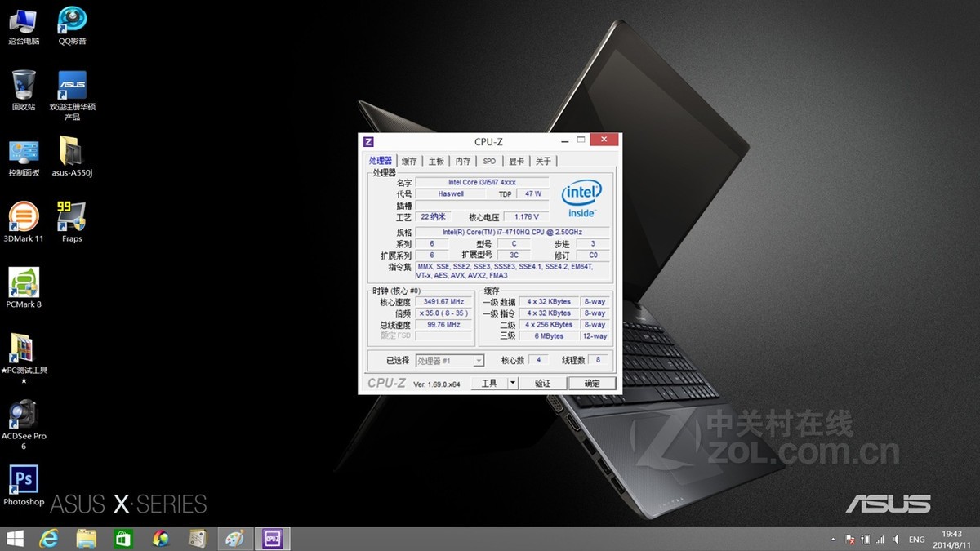
Task: Open the 显卡 (Graphics) tab
Action: [x=516, y=161]
